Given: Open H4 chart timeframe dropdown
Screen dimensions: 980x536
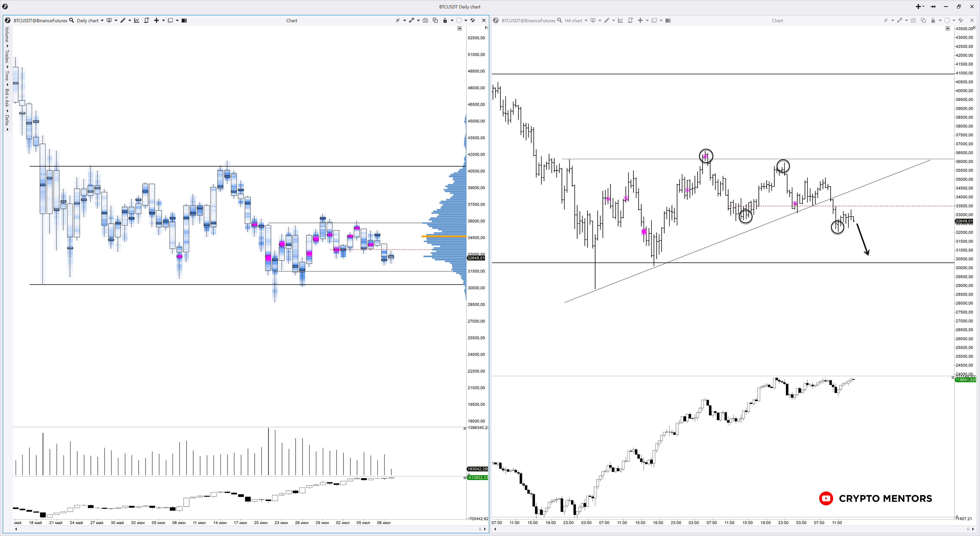Looking at the screenshot, I should coord(586,21).
